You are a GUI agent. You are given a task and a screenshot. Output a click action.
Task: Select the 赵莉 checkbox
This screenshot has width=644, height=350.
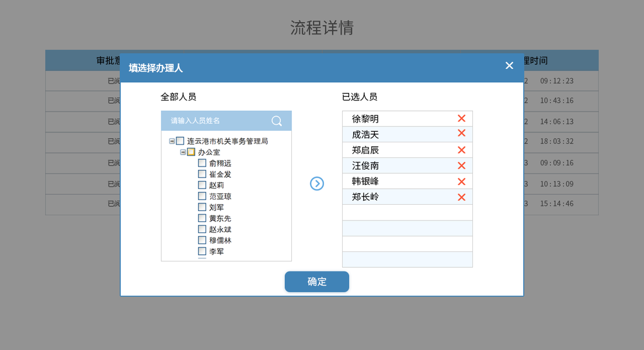(x=202, y=185)
